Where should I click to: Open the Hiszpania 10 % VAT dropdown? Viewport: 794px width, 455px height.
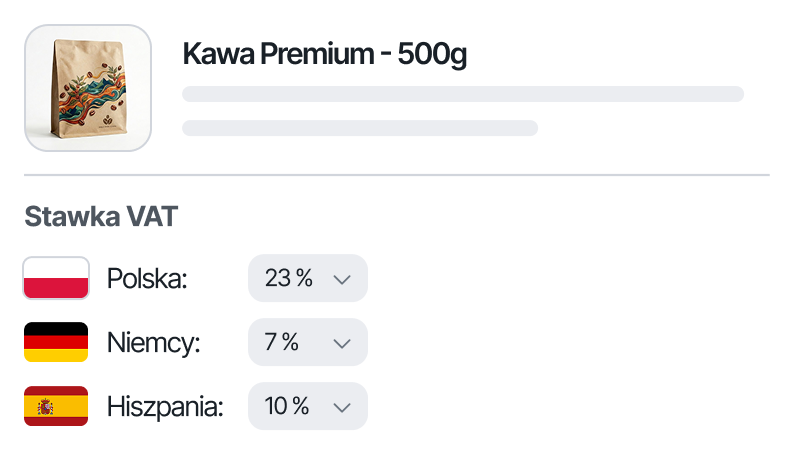click(x=307, y=406)
